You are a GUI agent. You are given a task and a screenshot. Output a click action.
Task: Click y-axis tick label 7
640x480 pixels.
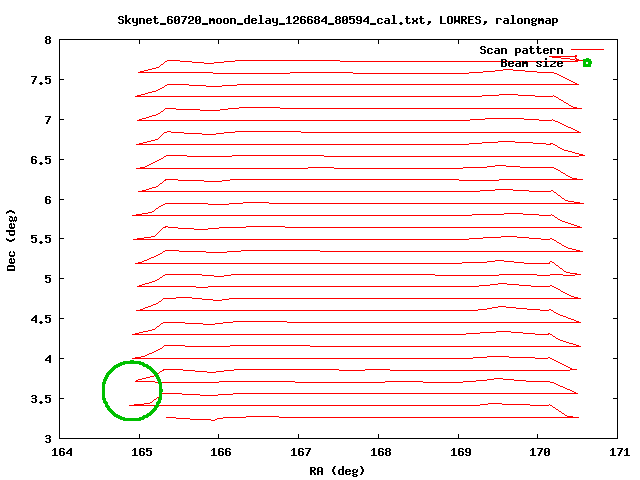[x=48, y=120]
